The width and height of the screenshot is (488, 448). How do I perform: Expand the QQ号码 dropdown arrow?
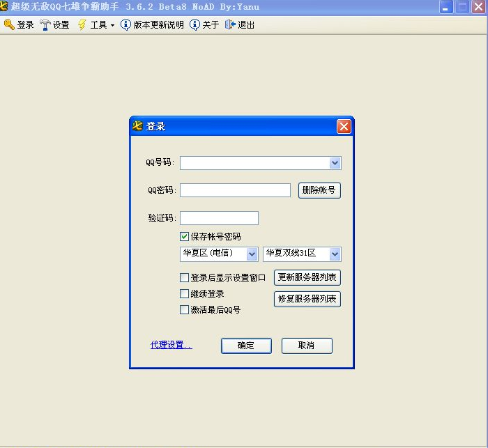[335, 163]
